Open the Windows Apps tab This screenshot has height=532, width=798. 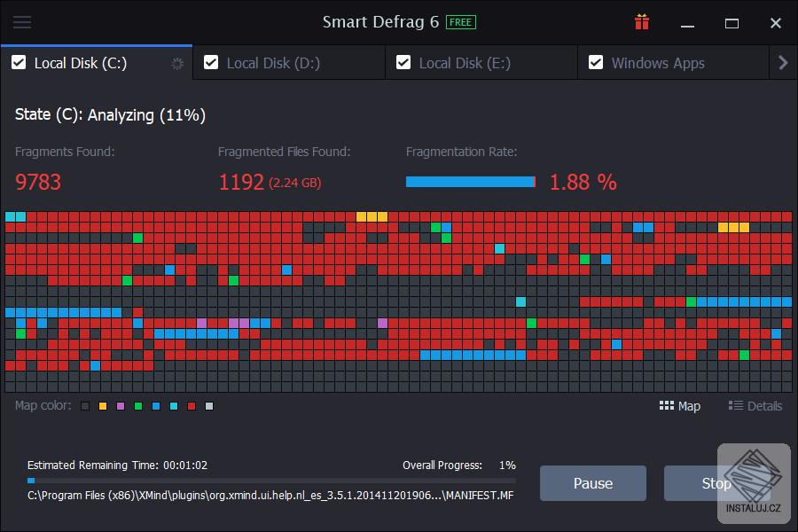[x=673, y=63]
